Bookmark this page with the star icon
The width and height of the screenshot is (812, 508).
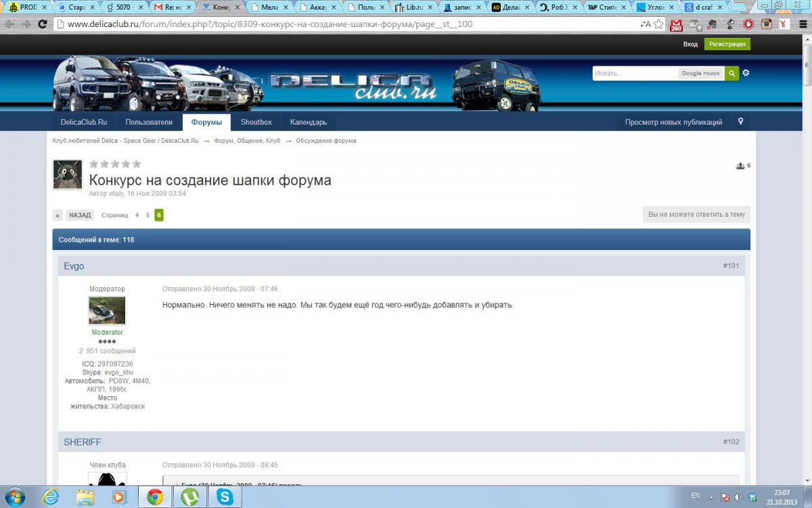[658, 24]
